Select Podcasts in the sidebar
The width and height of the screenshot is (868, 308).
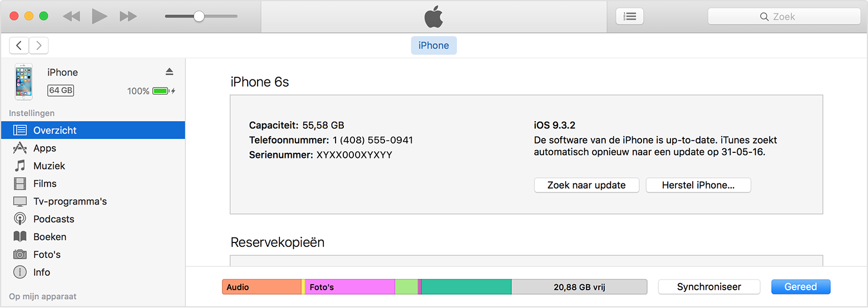[93, 219]
